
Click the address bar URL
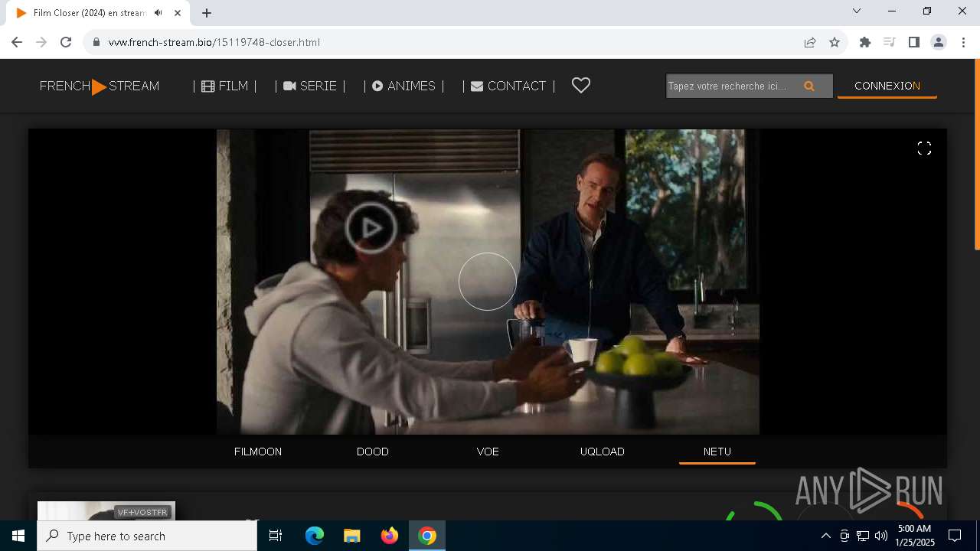pos(214,42)
